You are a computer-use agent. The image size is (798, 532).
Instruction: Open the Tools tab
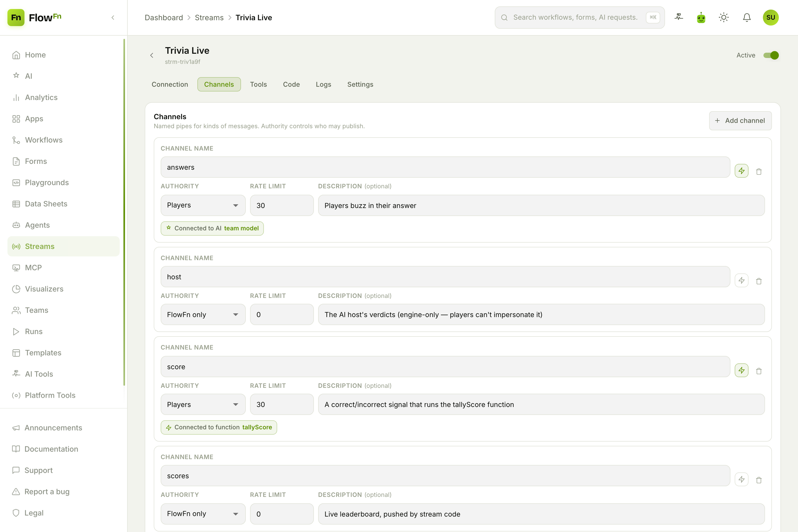(x=259, y=84)
